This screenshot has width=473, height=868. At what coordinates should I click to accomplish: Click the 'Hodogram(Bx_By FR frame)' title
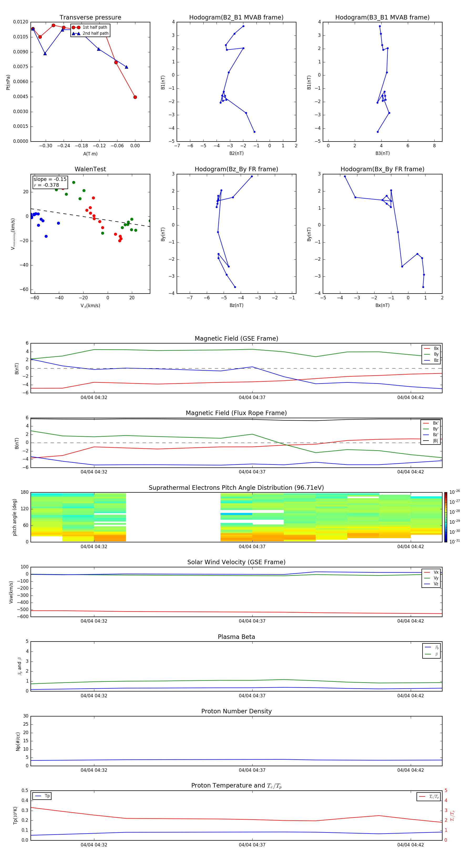[382, 169]
